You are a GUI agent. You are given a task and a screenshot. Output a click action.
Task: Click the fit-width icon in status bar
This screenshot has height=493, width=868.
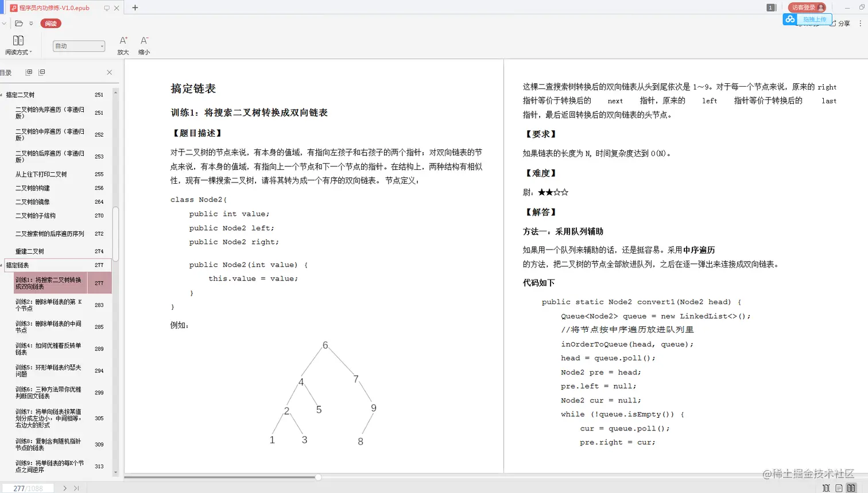point(826,487)
